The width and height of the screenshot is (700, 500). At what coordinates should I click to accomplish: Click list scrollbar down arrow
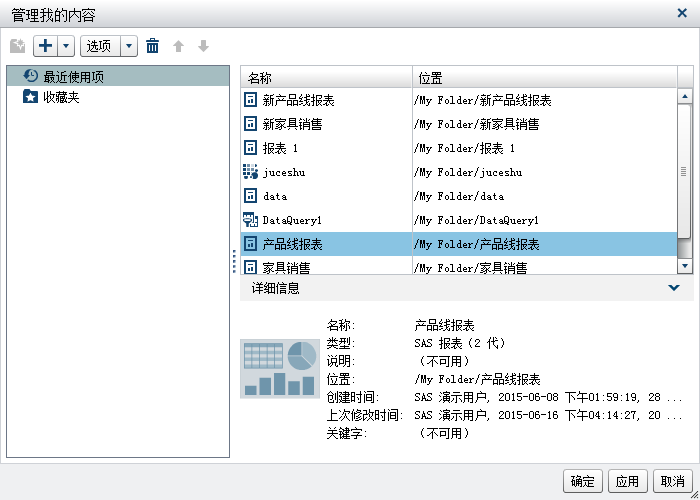coord(684,266)
